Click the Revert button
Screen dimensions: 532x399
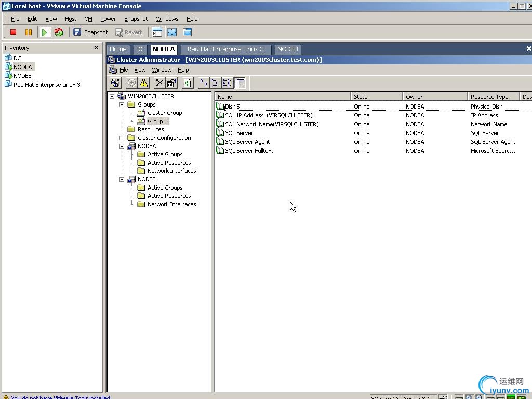129,32
